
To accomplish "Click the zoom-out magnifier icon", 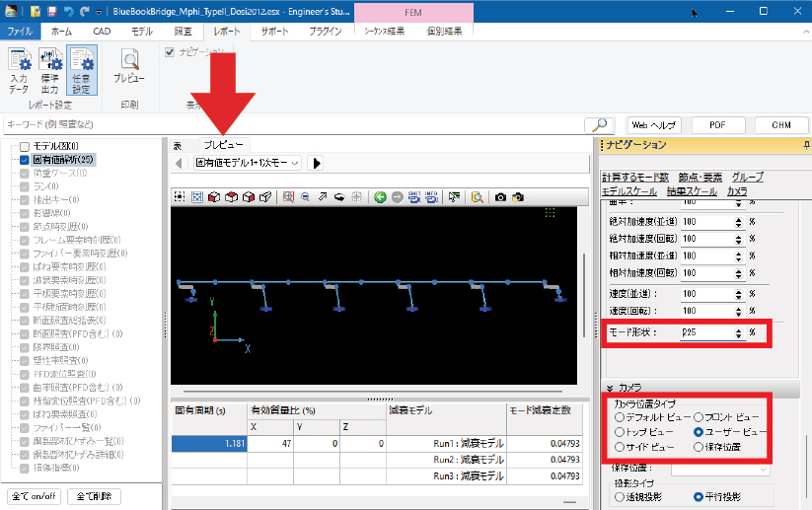I will tap(306, 196).
